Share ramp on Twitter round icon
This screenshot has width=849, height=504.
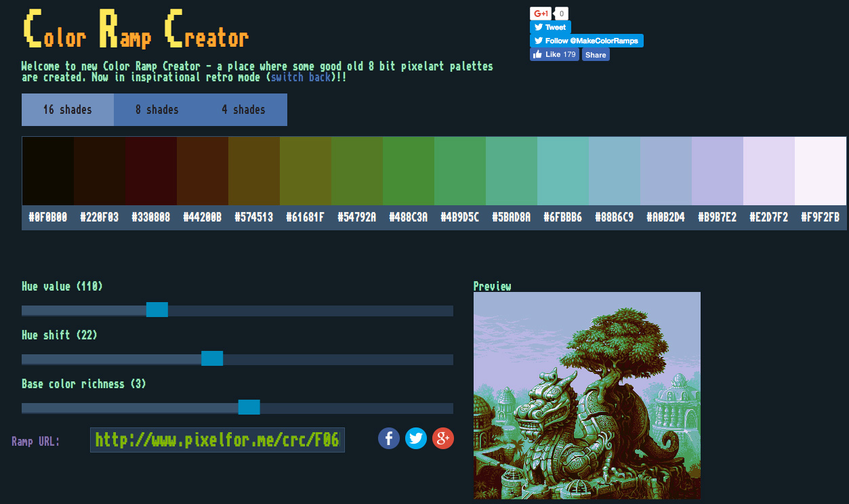coord(416,438)
